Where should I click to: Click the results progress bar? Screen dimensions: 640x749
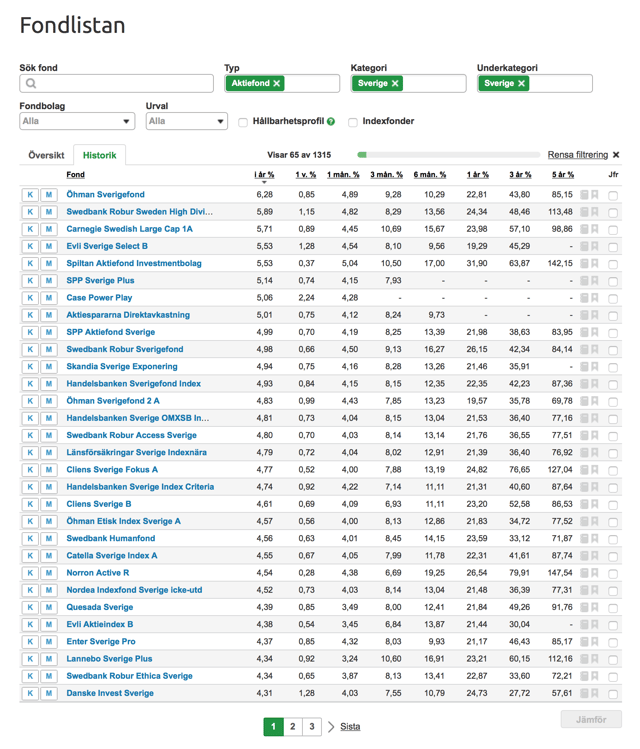[448, 155]
